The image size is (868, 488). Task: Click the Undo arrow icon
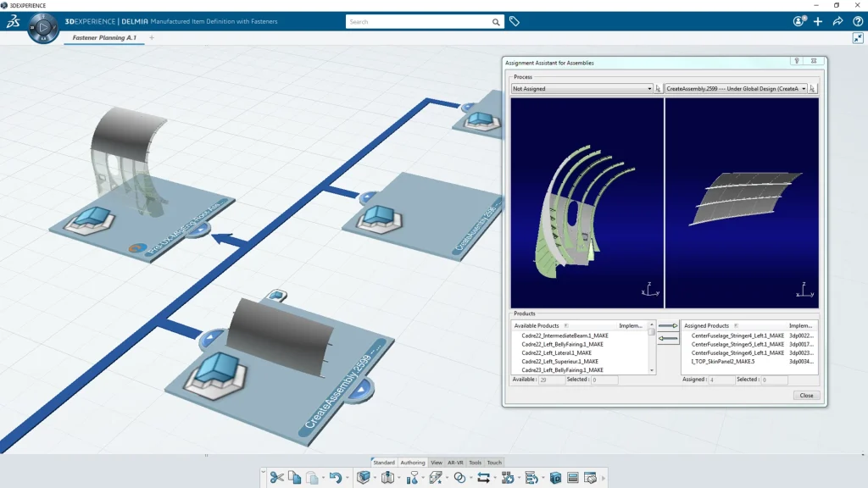coord(335,478)
